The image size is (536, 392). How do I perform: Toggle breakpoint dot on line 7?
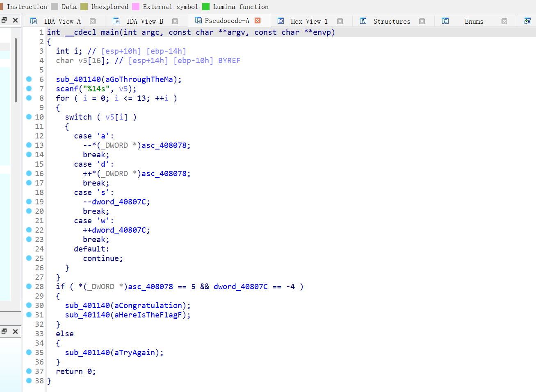[29, 88]
